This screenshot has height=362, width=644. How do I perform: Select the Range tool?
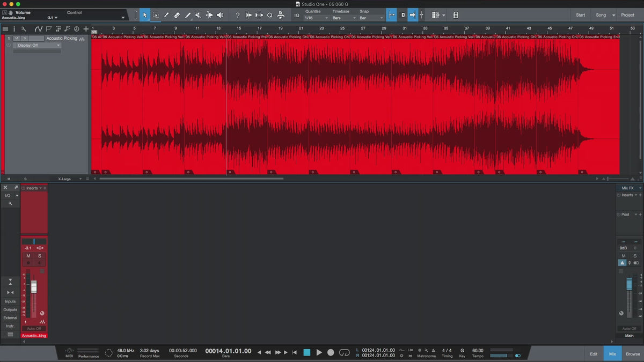[156, 15]
